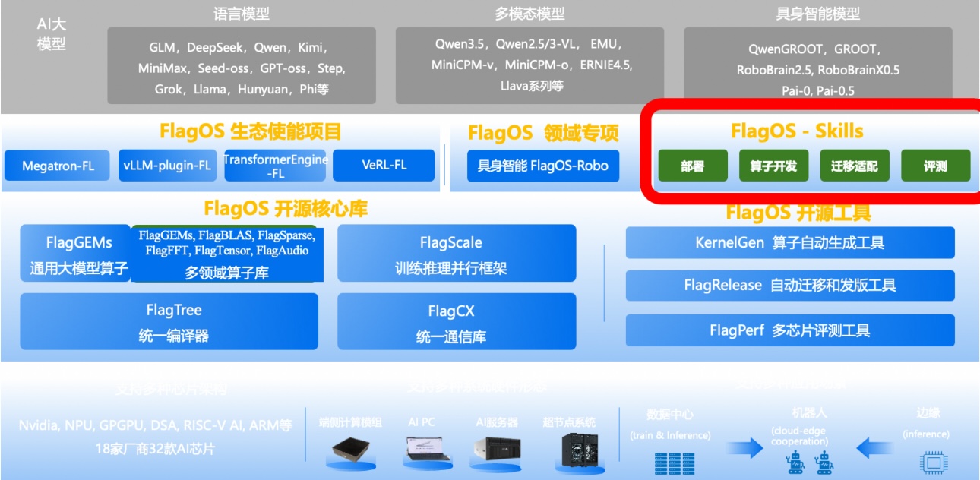Click the 'FlagOS 生态使能项目' heading
Viewport: 980px width, 480px height.
pyautogui.click(x=251, y=131)
